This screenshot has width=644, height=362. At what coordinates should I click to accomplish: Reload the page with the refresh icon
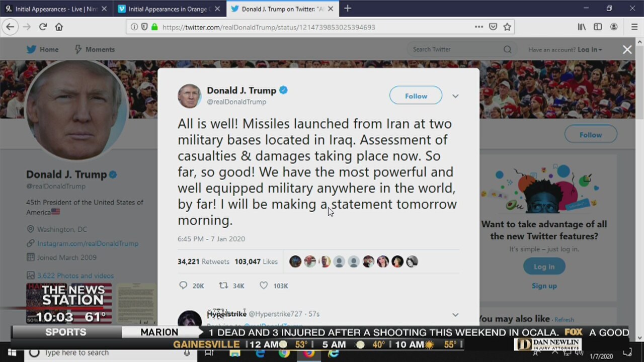(x=43, y=27)
